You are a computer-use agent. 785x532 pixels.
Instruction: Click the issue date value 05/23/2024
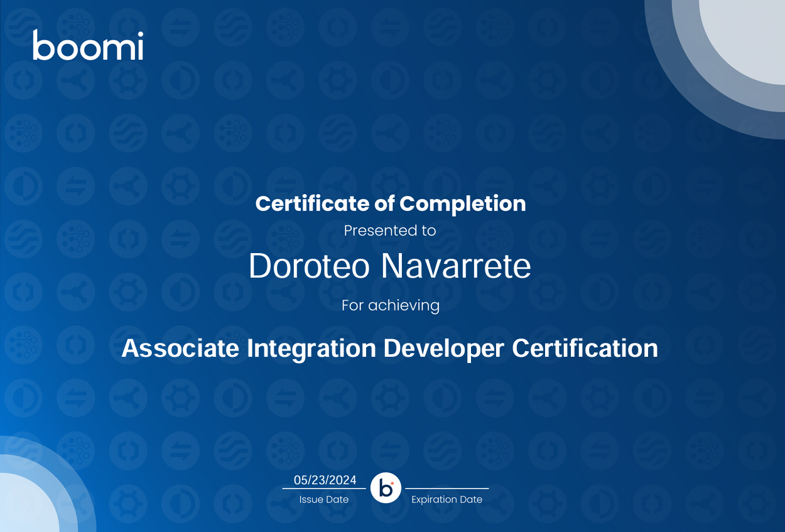[325, 480]
